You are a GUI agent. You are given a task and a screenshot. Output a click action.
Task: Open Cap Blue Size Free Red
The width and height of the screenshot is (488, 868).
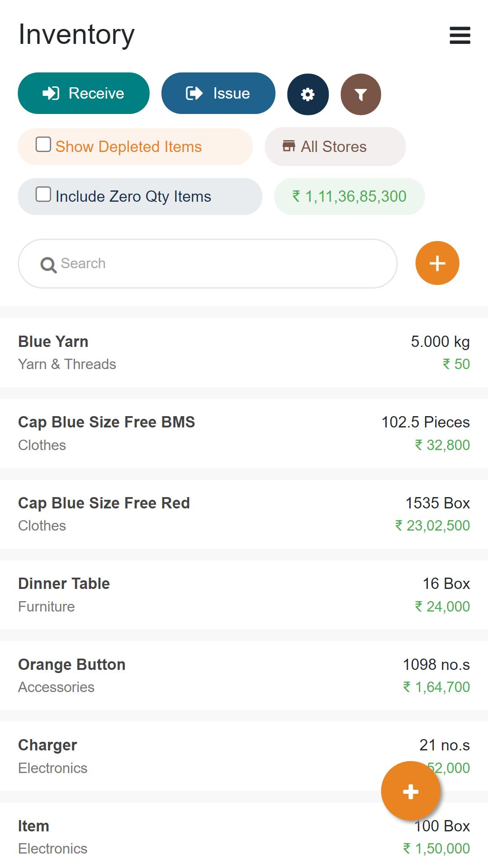(244, 514)
